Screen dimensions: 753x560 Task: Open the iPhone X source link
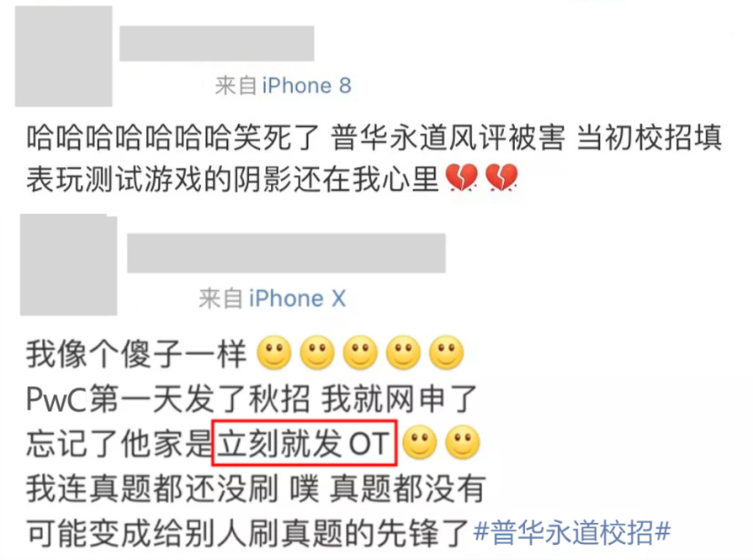(x=297, y=298)
